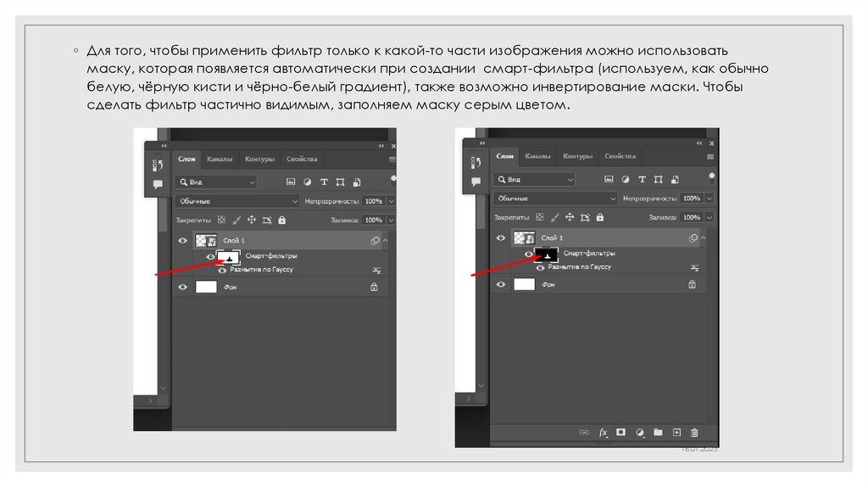The image size is (868, 487).
Task: Click Lock all padlock in left panel
Action: [281, 220]
